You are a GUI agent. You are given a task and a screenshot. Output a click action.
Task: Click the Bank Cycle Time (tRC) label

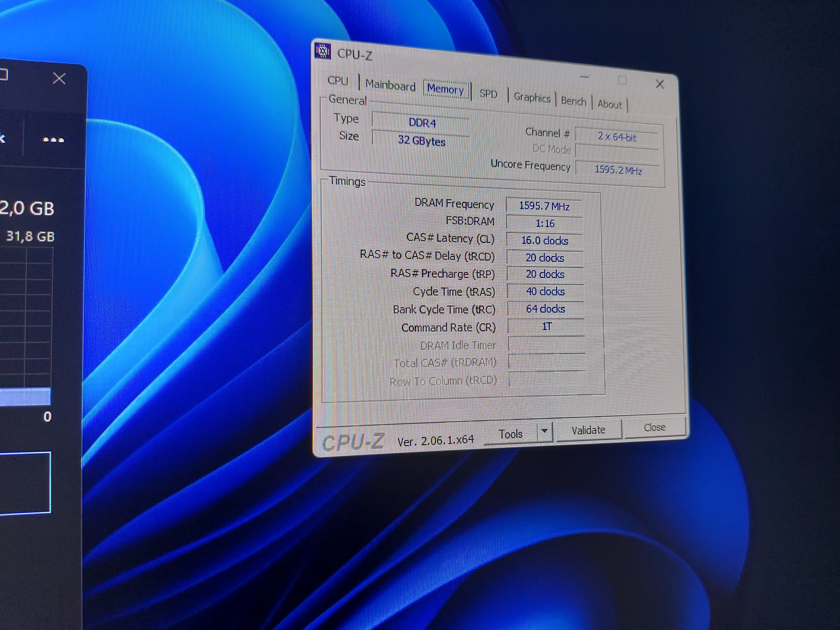(x=444, y=310)
